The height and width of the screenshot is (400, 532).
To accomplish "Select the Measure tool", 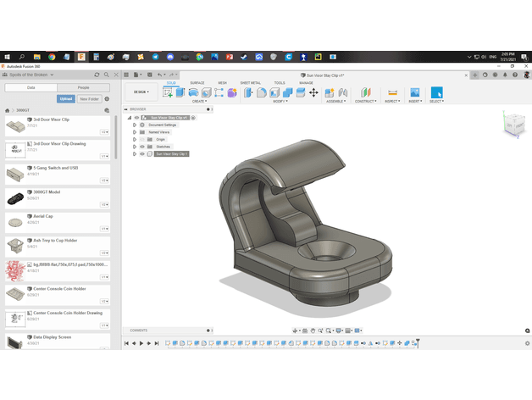I will tap(392, 92).
